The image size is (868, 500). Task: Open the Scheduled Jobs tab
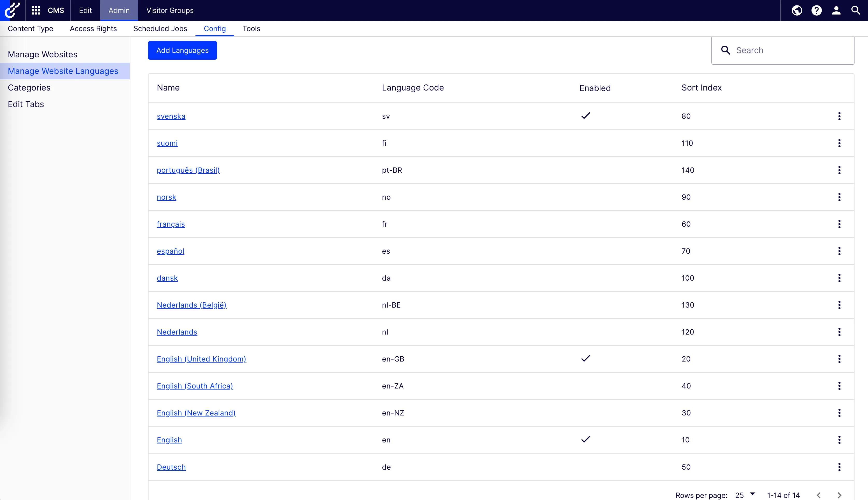click(160, 29)
